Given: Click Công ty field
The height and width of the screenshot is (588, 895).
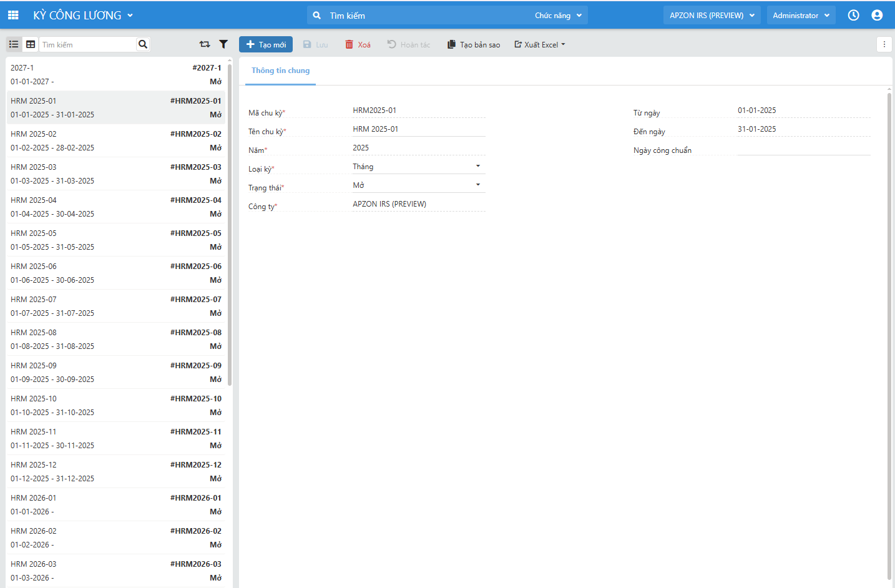Looking at the screenshot, I should (418, 204).
